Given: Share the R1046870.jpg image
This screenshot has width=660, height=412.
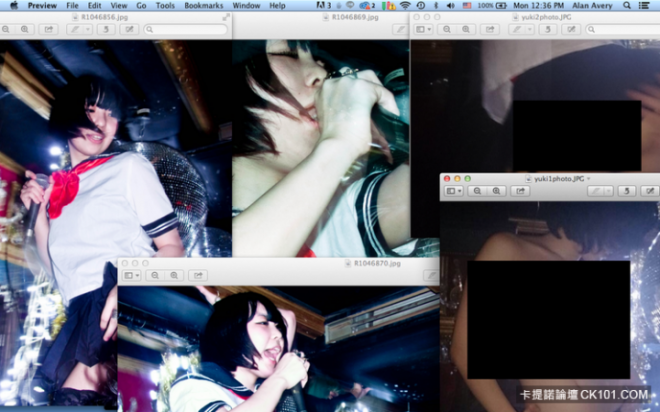Looking at the screenshot, I should 198,275.
